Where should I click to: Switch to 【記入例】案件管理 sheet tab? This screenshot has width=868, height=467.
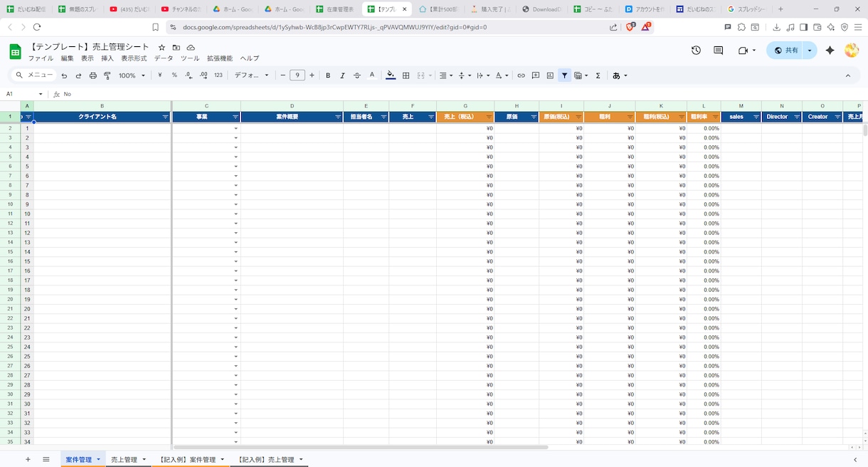click(x=187, y=460)
